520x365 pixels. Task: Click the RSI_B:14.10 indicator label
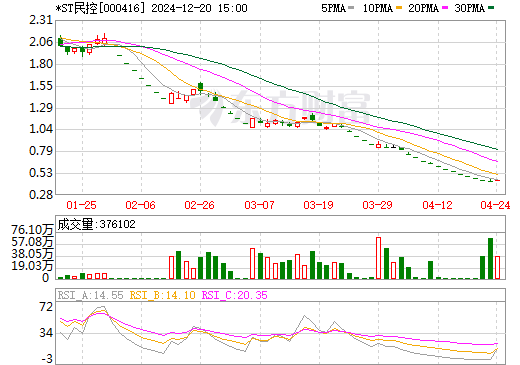pyautogui.click(x=162, y=295)
